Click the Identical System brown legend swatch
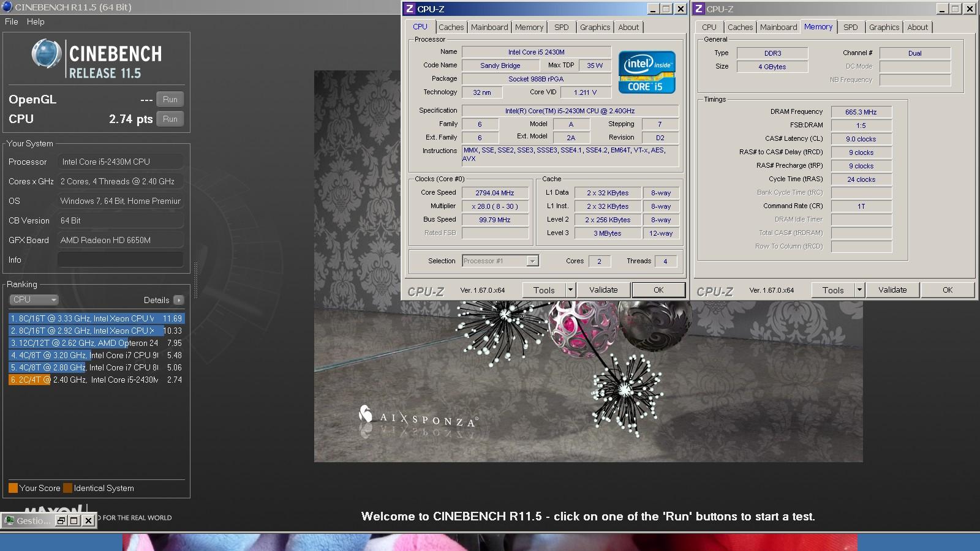980x551 pixels. [x=68, y=488]
